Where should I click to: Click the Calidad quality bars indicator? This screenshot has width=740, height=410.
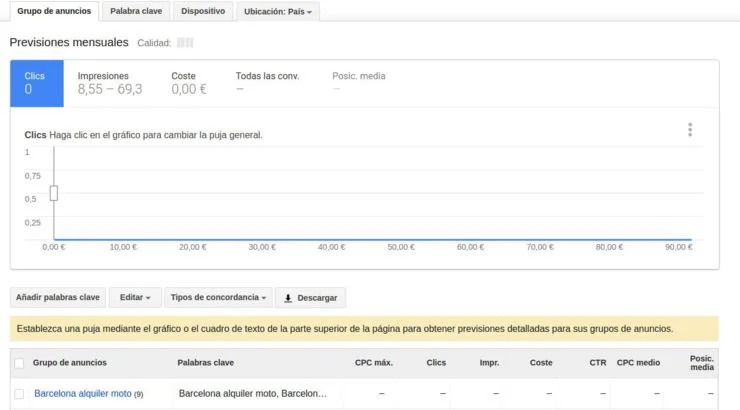[185, 43]
